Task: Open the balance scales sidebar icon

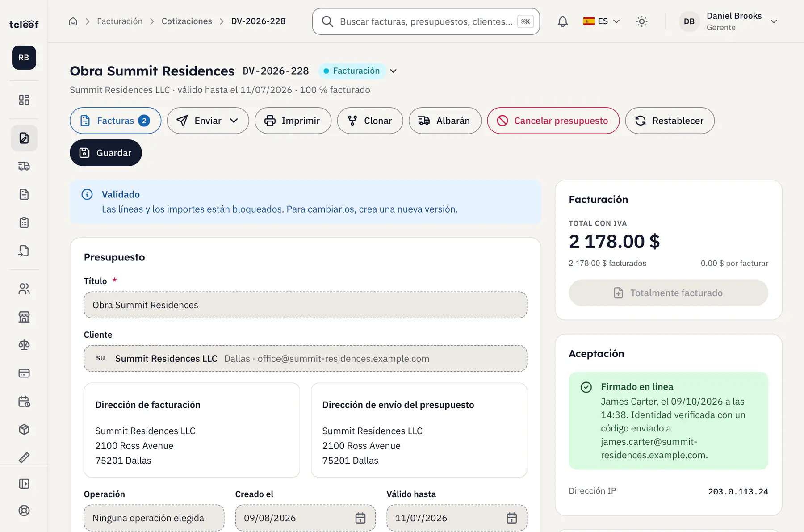Action: (x=24, y=345)
